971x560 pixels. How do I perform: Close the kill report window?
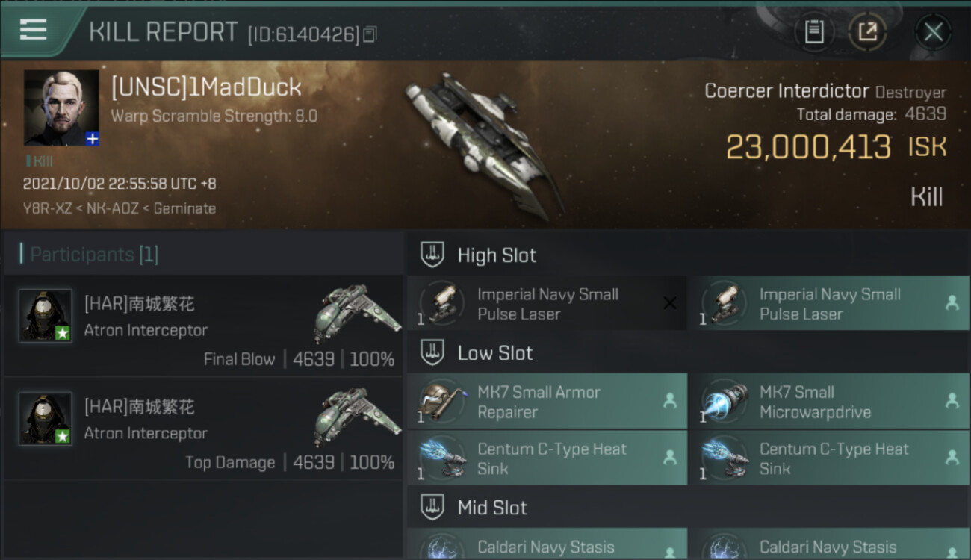click(933, 31)
